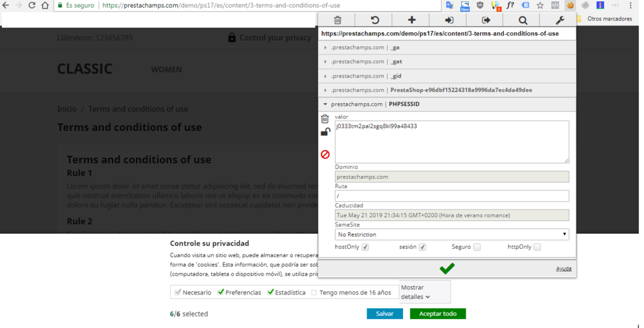Click the cookie valor text area

point(452,142)
